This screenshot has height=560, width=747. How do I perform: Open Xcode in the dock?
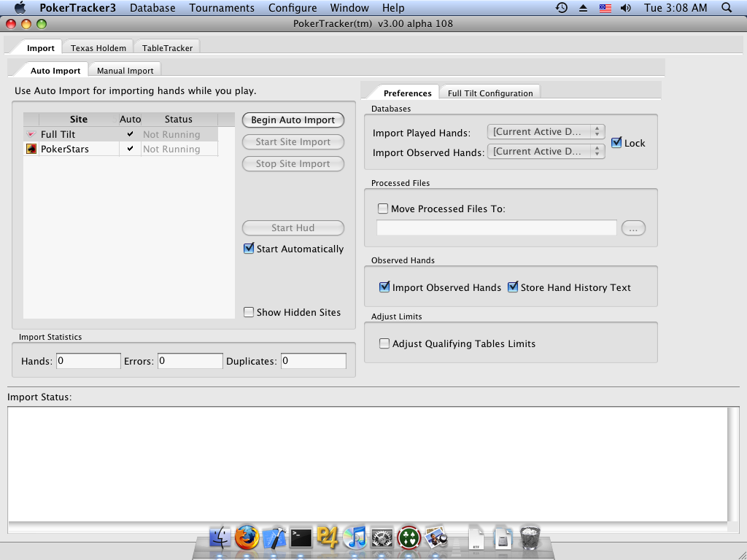coord(274,537)
